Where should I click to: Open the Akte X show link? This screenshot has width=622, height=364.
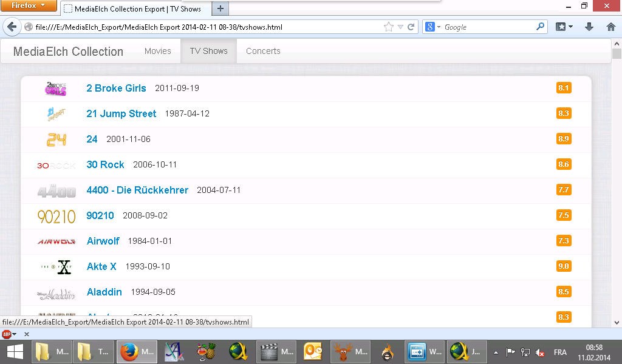(101, 266)
